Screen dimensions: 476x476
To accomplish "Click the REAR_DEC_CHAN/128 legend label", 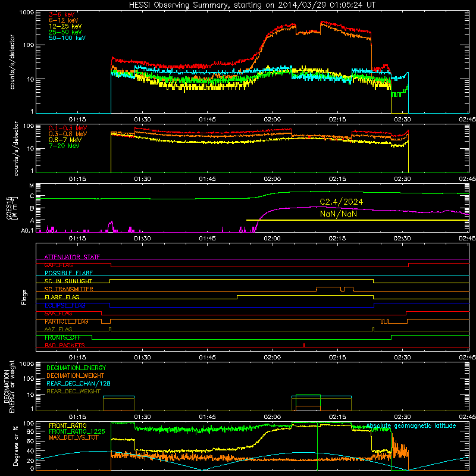I will (x=79, y=383).
